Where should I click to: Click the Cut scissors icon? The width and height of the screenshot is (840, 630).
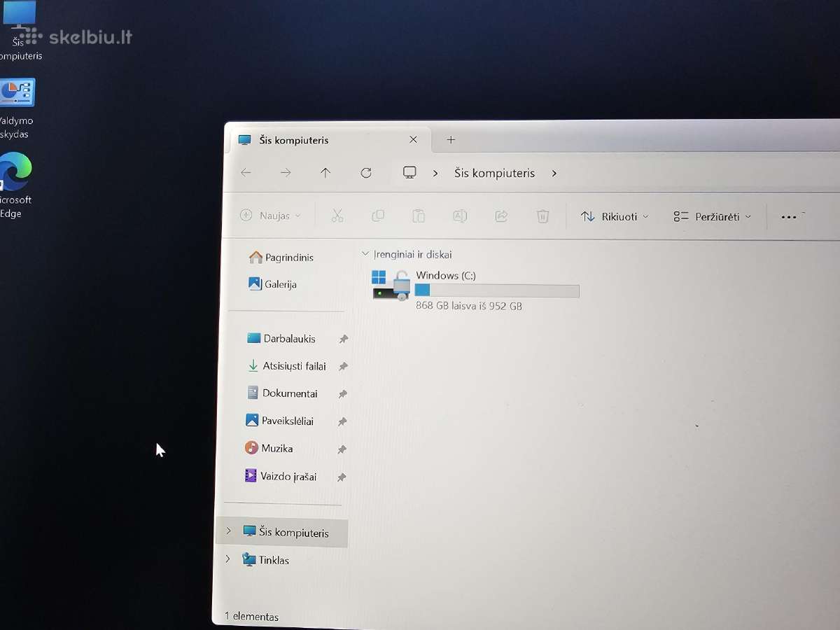337,216
